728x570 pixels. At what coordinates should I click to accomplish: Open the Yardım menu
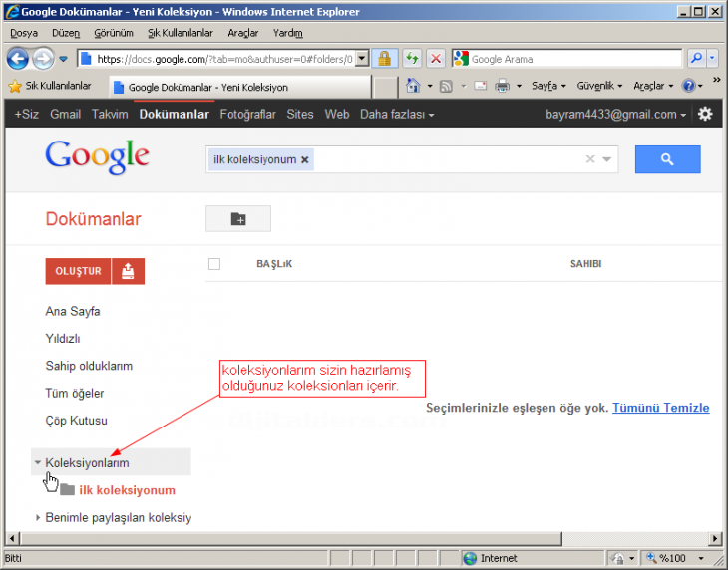[x=287, y=33]
